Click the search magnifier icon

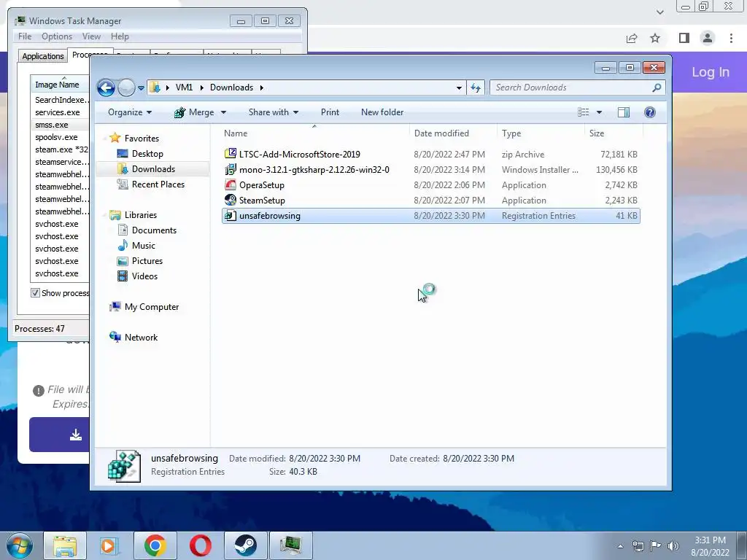657,87
